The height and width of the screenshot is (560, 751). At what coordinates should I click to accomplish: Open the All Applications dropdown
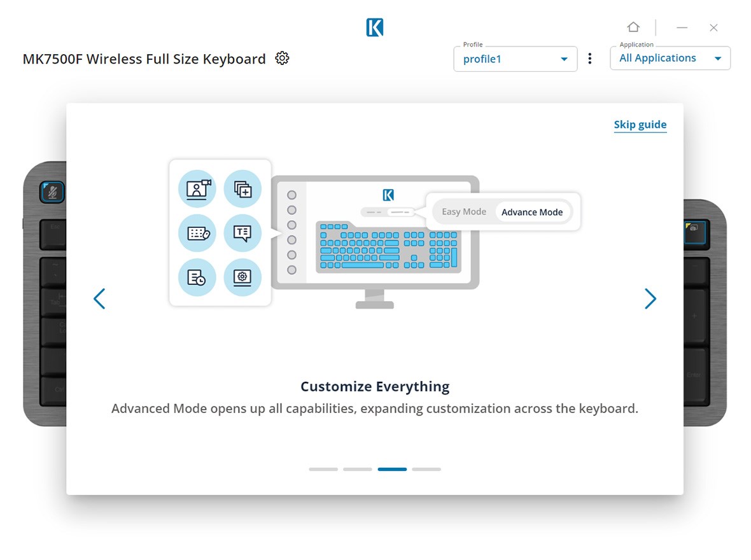tap(670, 58)
